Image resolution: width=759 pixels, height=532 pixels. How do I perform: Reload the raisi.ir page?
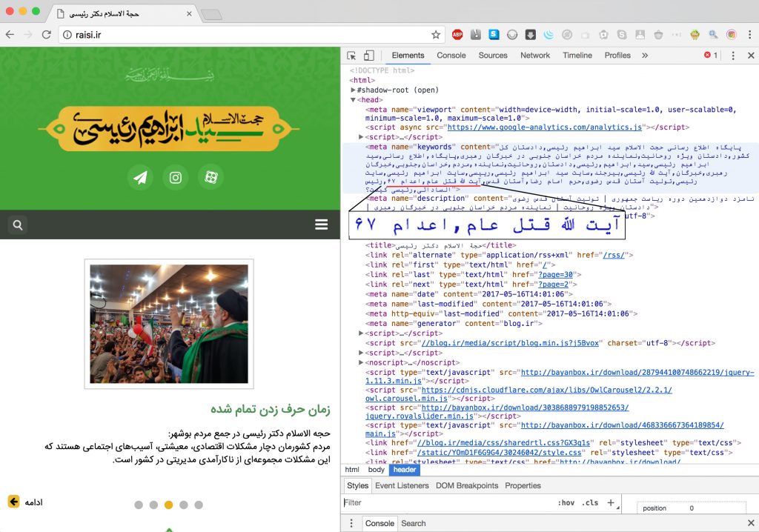47,35
